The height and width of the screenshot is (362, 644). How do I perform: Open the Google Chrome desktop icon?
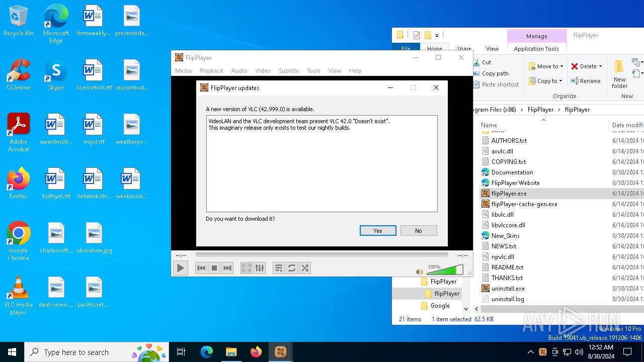click(x=19, y=241)
